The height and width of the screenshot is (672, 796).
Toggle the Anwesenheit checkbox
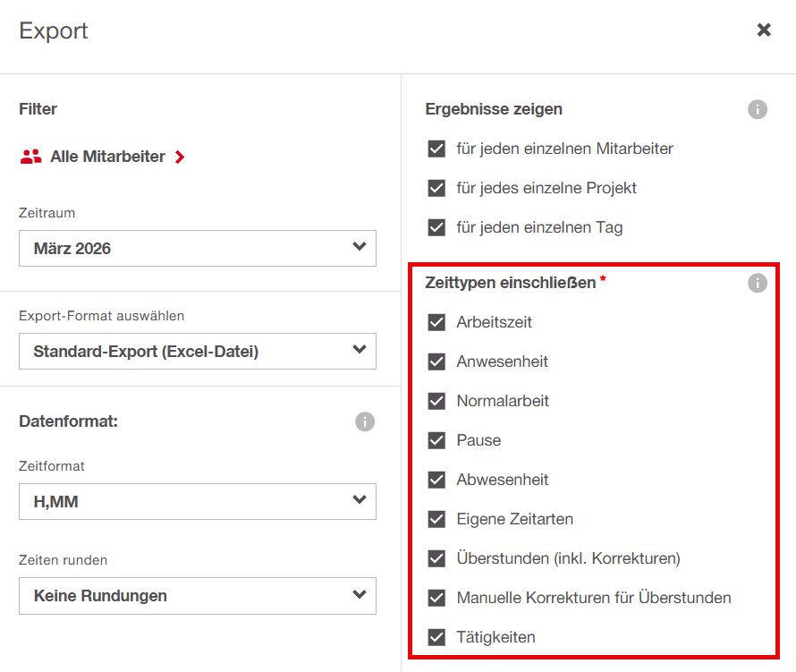coord(436,362)
